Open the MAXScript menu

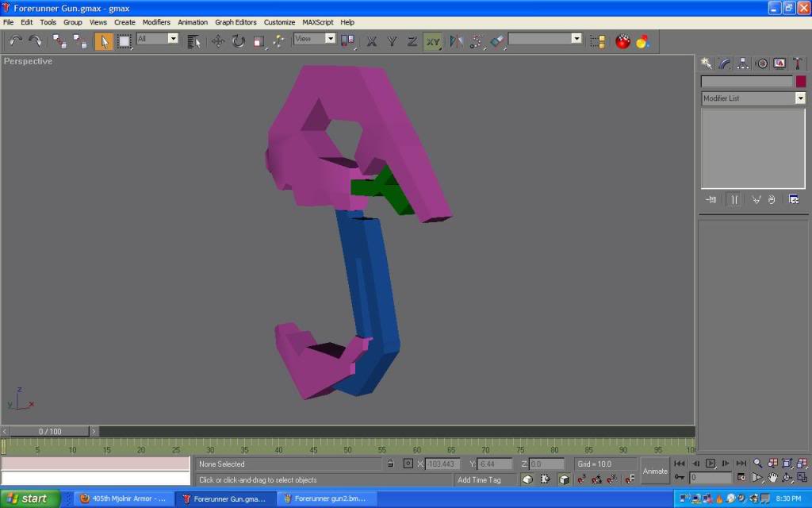[317, 22]
